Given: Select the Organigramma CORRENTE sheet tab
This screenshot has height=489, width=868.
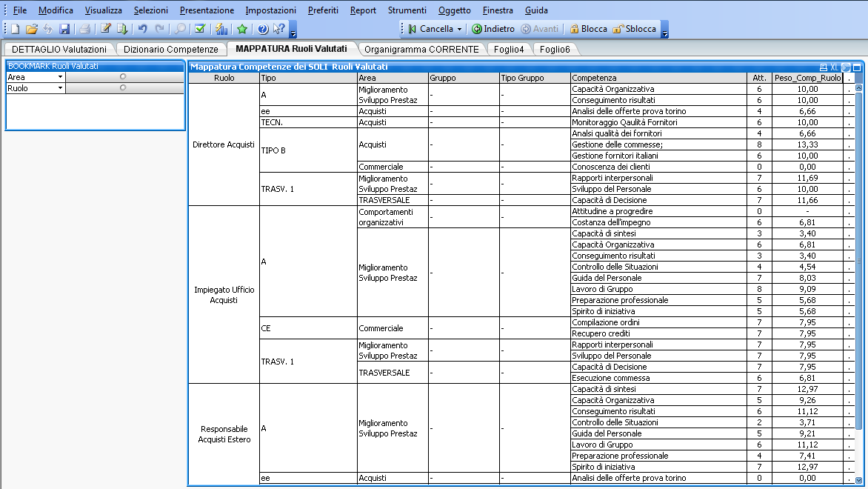Looking at the screenshot, I should pyautogui.click(x=422, y=50).
